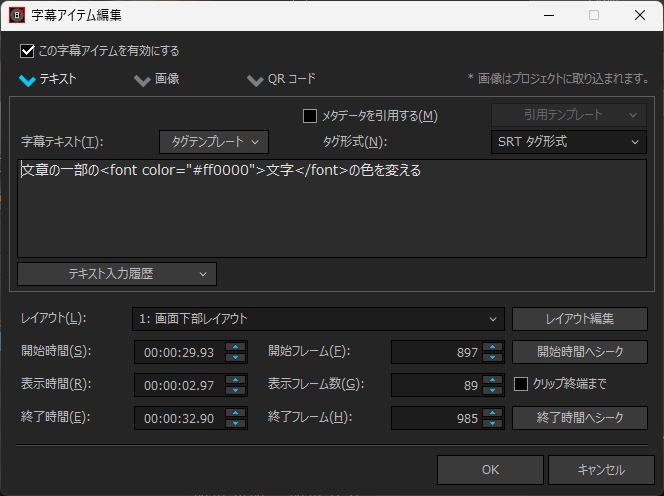Click the タグ形式(N): label
The height and width of the screenshot is (496, 664).
coord(355,142)
